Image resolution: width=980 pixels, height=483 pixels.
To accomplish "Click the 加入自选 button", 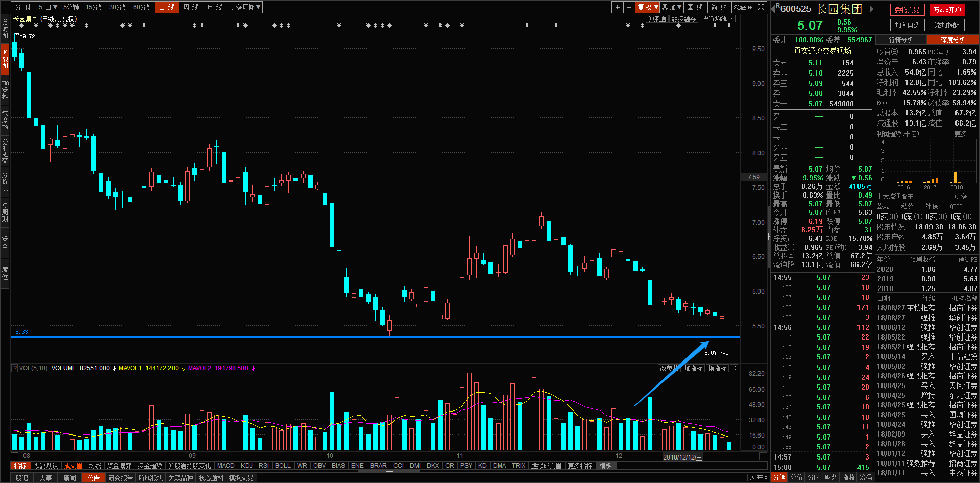I will [907, 25].
